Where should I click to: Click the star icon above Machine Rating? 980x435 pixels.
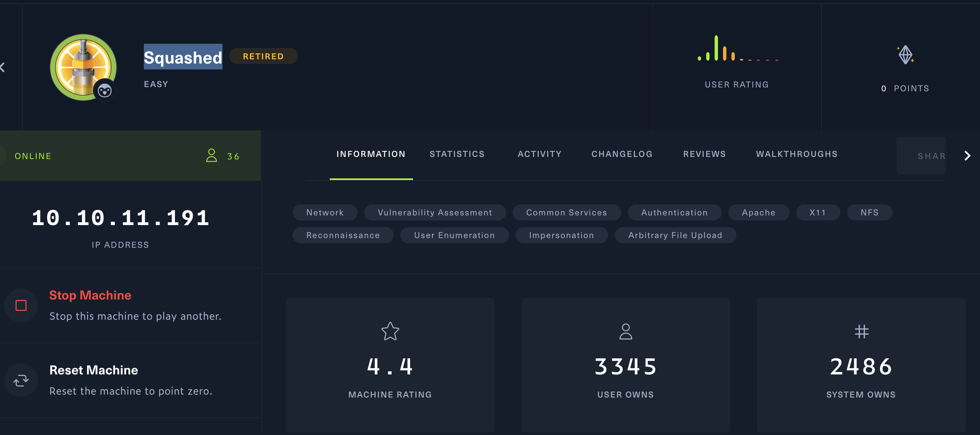[390, 332]
